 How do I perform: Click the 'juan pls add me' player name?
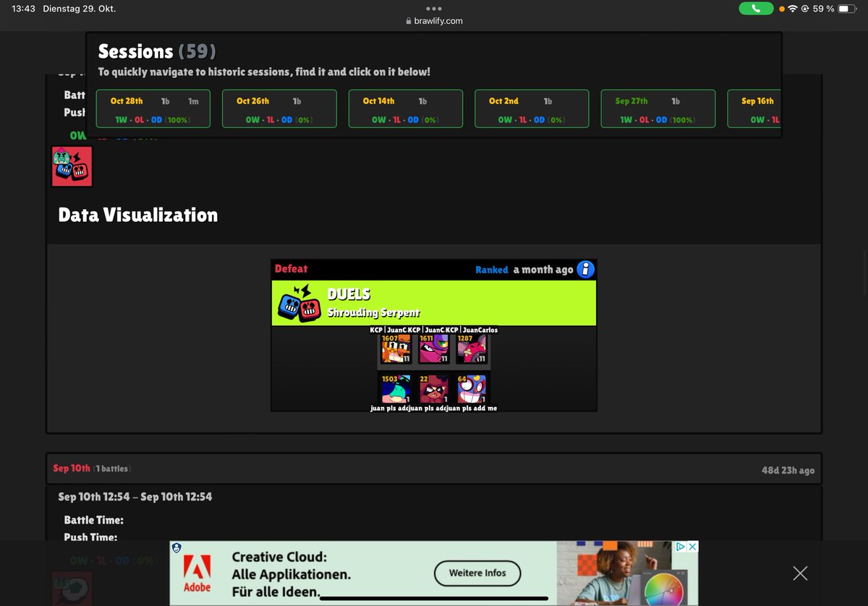coord(472,408)
